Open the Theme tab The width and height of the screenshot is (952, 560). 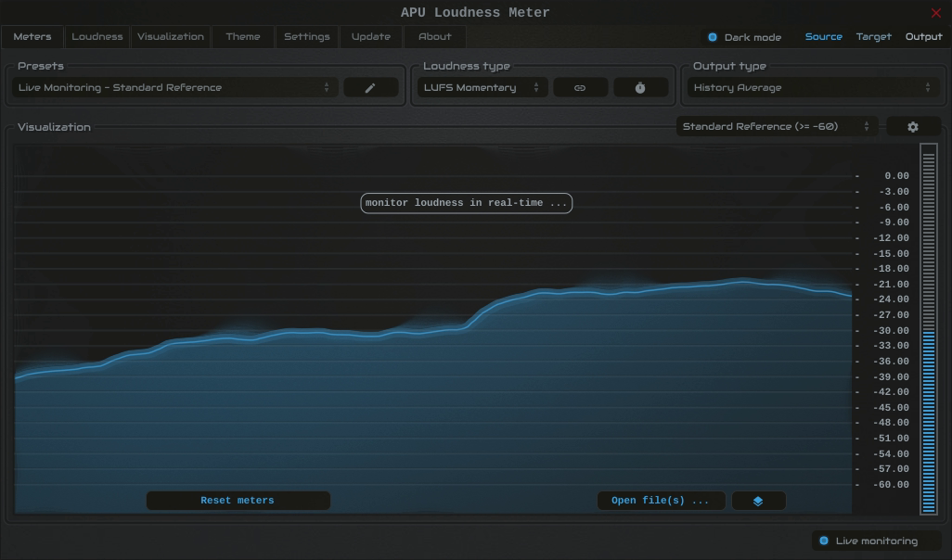pyautogui.click(x=243, y=37)
